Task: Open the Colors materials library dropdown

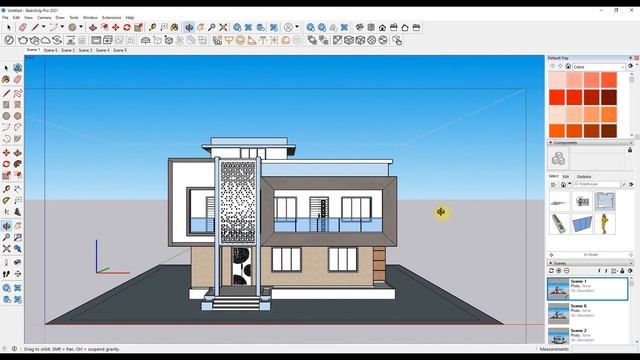Action: coord(599,67)
